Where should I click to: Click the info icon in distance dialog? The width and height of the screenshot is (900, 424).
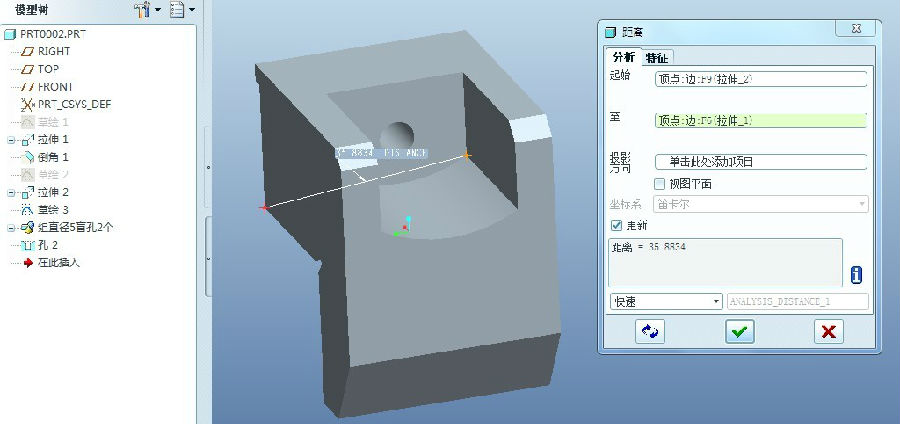pos(856,275)
